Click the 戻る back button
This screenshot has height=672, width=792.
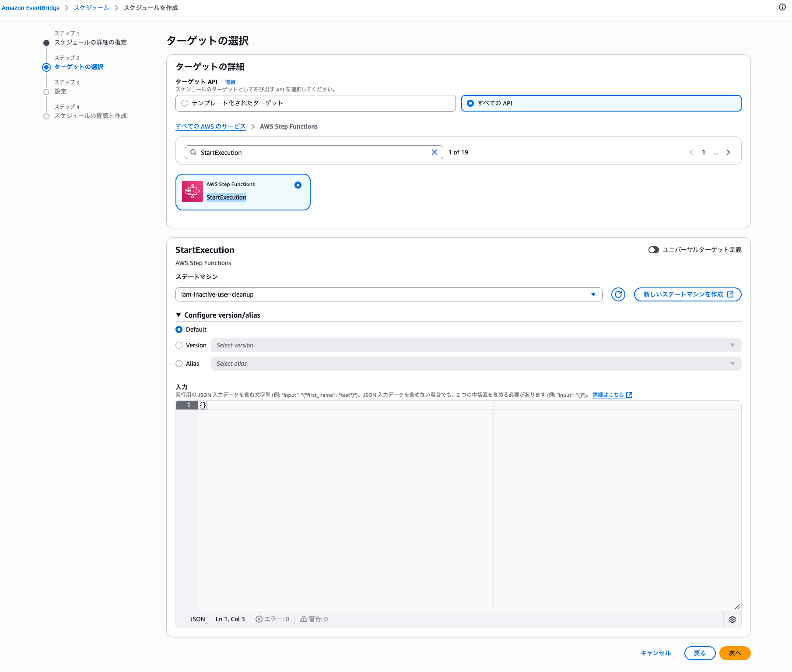coord(700,653)
